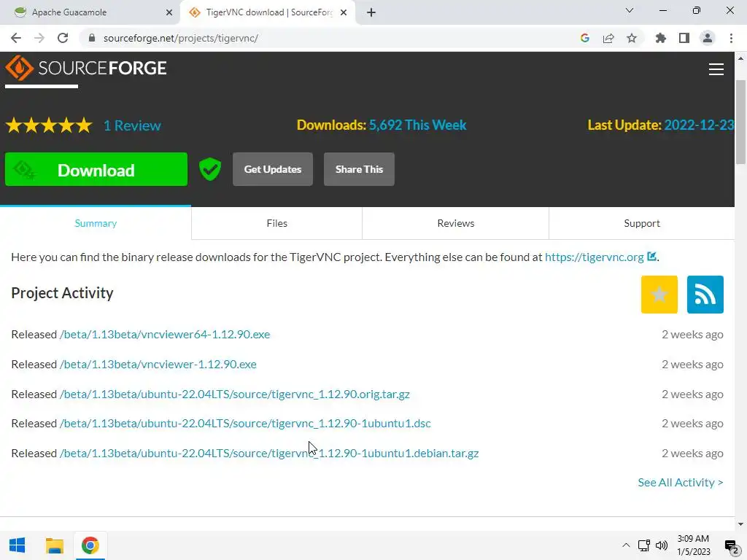
Task: Click the browser forward arrow
Action: coord(39,38)
